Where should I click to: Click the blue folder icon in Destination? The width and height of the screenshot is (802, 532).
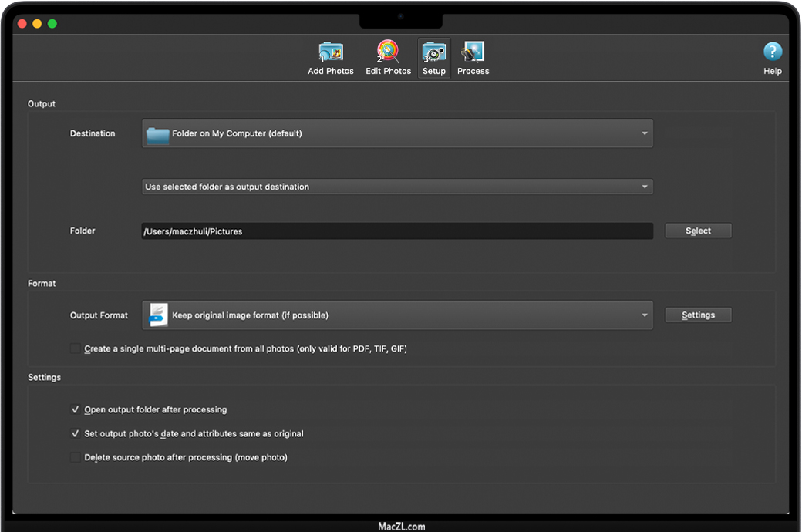click(158, 134)
